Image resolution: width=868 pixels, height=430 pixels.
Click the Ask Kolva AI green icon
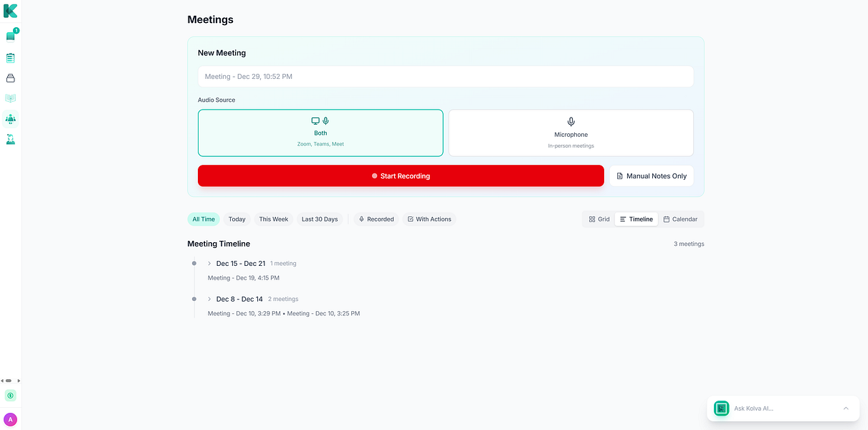coord(722,408)
